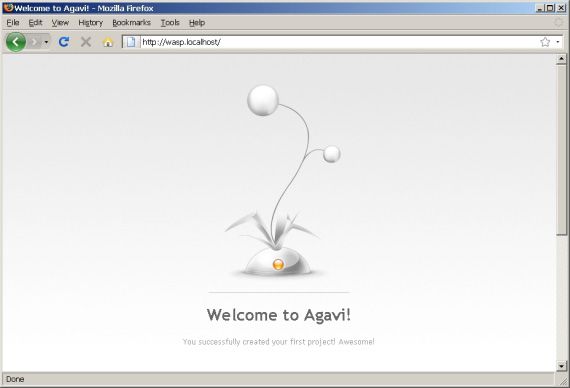Click the vertical scrollbar down arrow
The height and width of the screenshot is (388, 570).
tap(561, 366)
